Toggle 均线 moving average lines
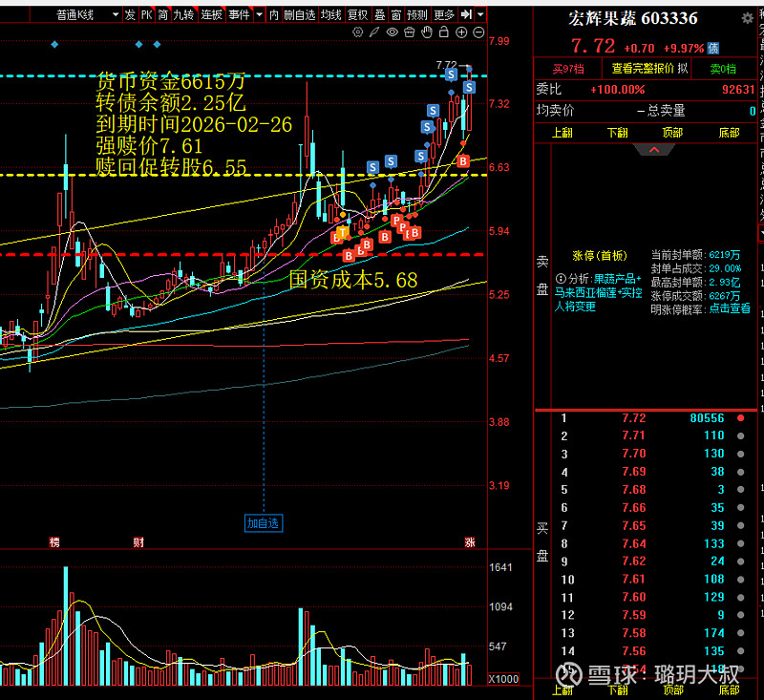764x700 pixels. coord(331,15)
